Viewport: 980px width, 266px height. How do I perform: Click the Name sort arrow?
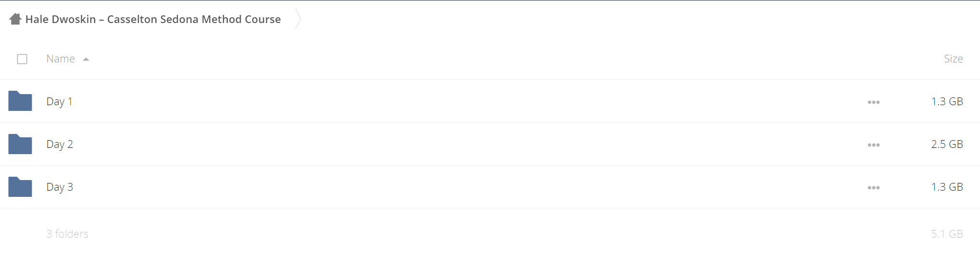(86, 59)
